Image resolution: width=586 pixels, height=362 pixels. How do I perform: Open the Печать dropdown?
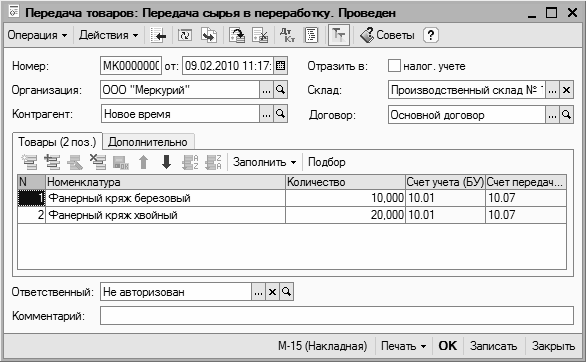403,346
